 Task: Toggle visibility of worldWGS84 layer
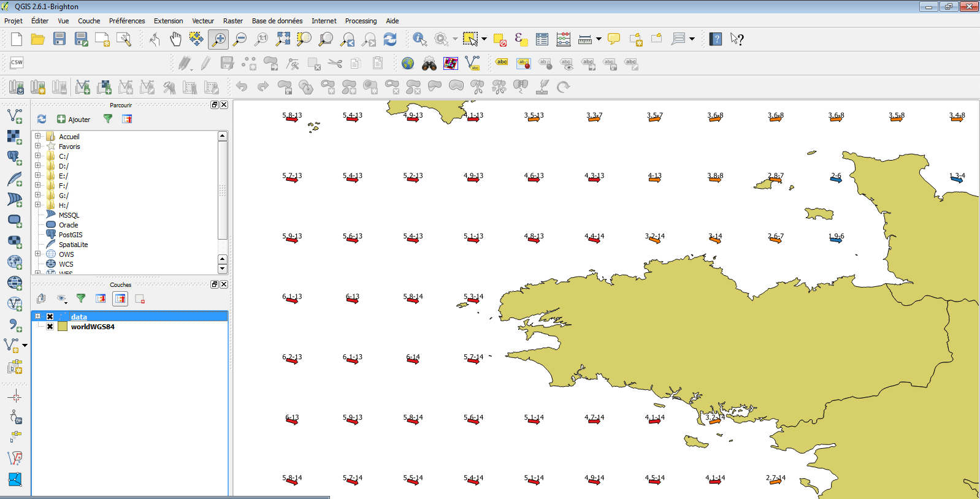pos(50,327)
